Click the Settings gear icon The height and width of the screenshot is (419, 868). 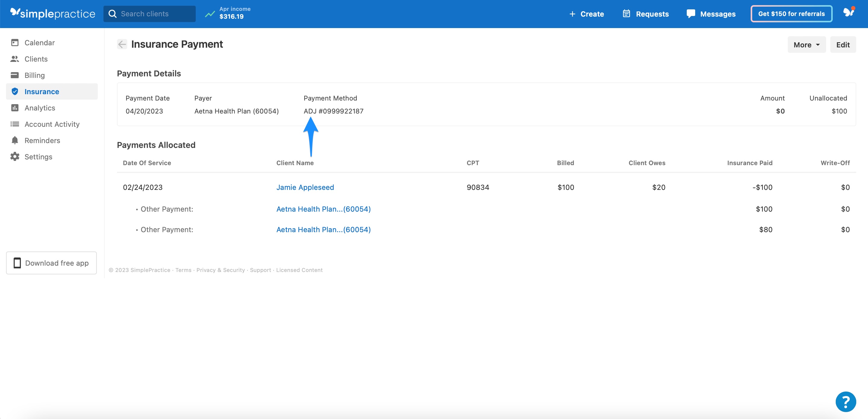pyautogui.click(x=15, y=157)
